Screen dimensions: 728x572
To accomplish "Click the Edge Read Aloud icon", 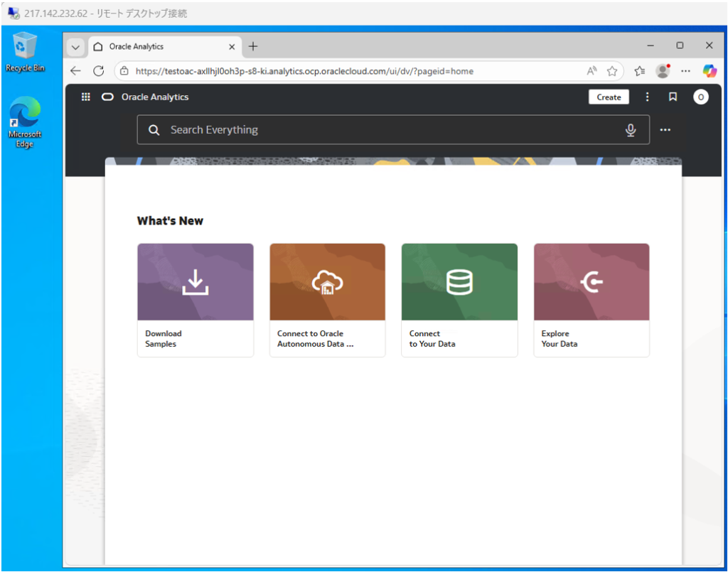I will click(591, 71).
